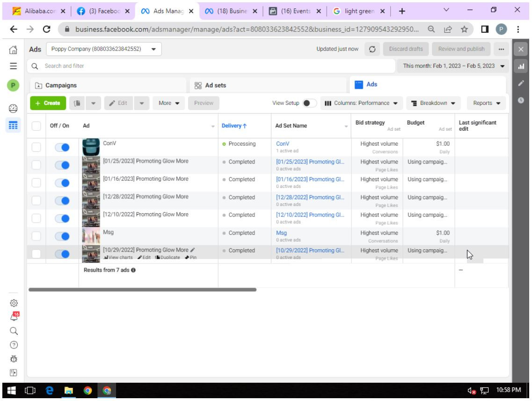Click the Search and filter field
This screenshot has width=532, height=401.
click(211, 66)
